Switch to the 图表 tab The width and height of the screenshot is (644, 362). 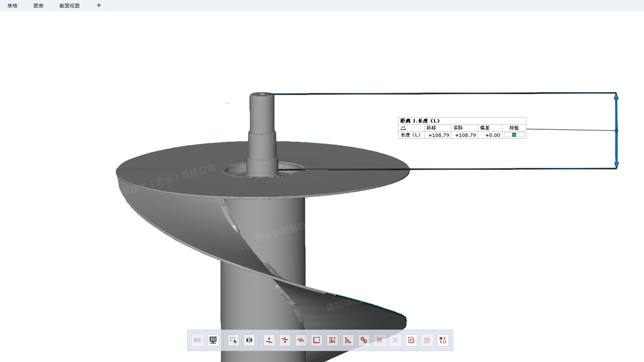pos(38,6)
